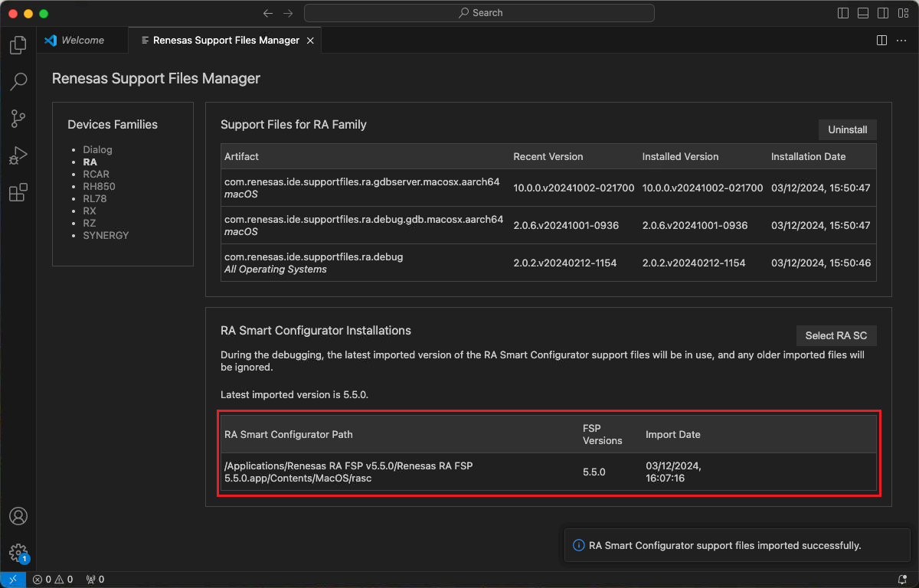
Task: Click import date 03/12/2024, 16:07:16
Action: coord(674,472)
